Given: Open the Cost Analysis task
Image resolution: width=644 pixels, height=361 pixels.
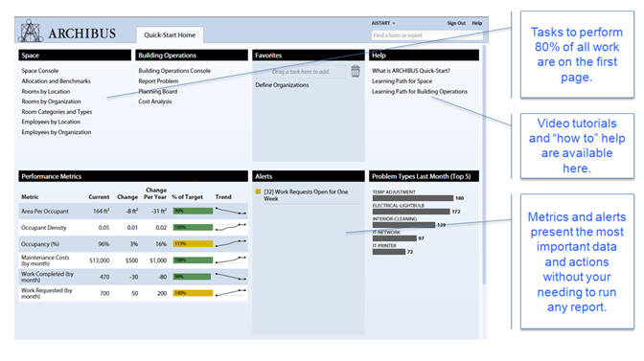Looking at the screenshot, I should coord(155,102).
